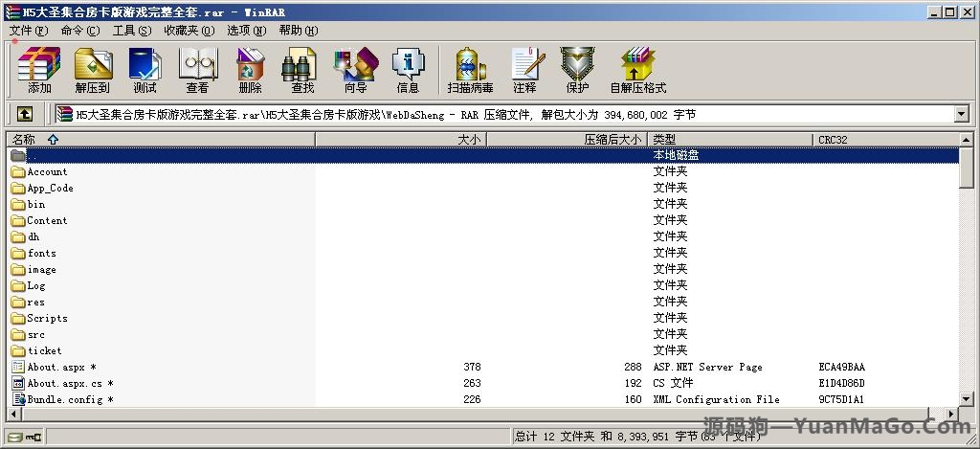Click the drive/key status bar icon
Image resolution: width=980 pixels, height=449 pixels.
[25, 437]
